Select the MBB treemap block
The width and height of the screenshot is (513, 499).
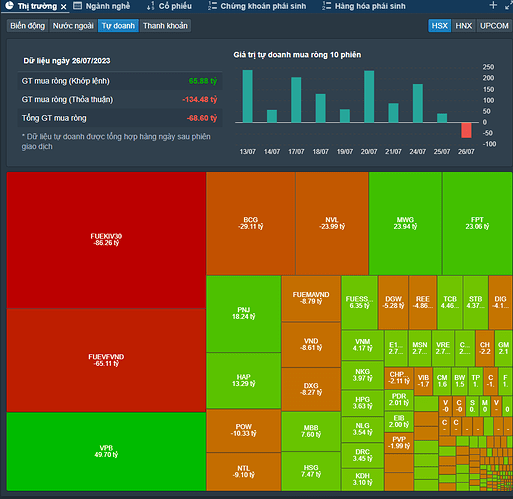[311, 431]
